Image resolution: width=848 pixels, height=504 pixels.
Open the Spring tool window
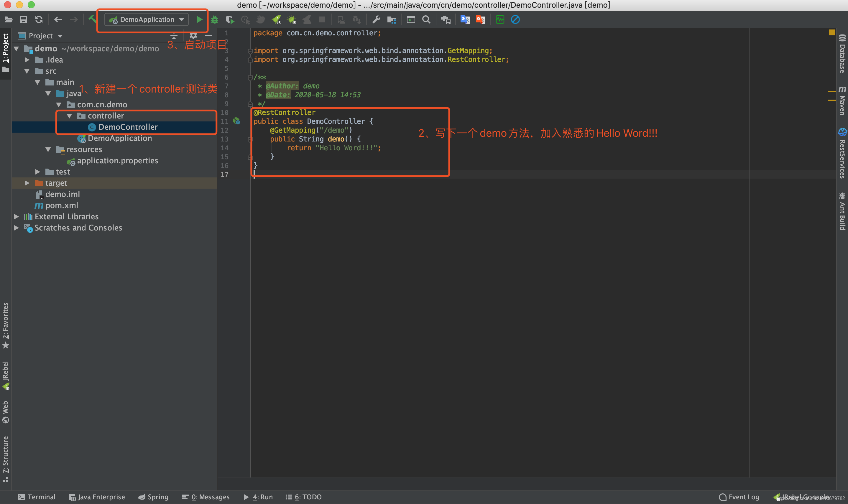pyautogui.click(x=153, y=497)
